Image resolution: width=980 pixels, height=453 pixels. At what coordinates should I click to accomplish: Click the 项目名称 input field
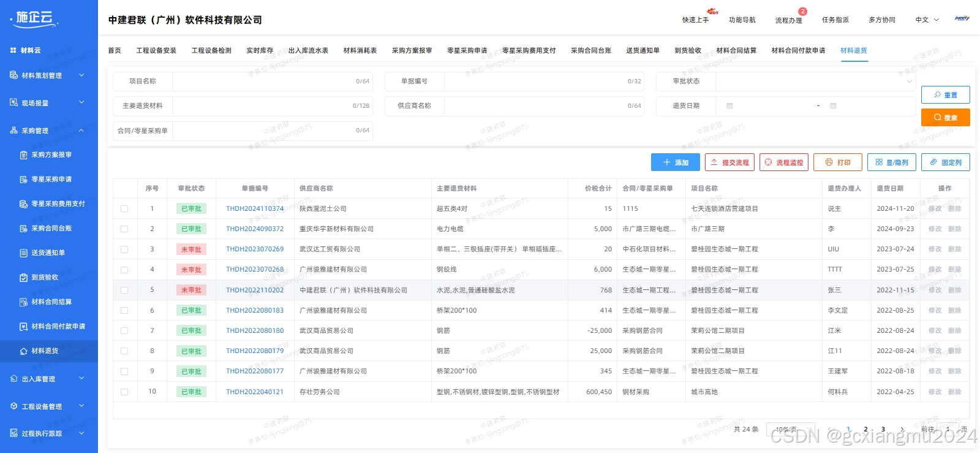[x=272, y=81]
